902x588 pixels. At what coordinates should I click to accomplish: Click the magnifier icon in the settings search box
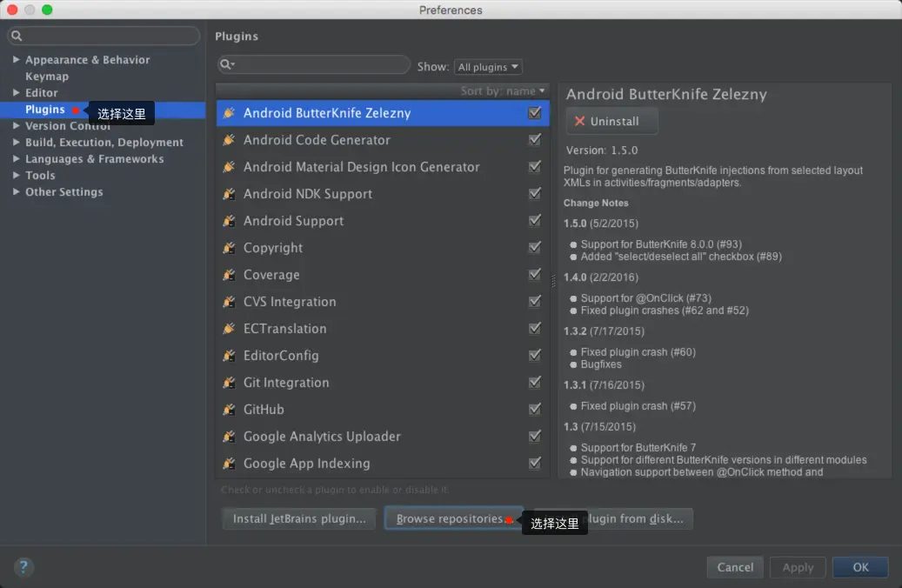[17, 36]
